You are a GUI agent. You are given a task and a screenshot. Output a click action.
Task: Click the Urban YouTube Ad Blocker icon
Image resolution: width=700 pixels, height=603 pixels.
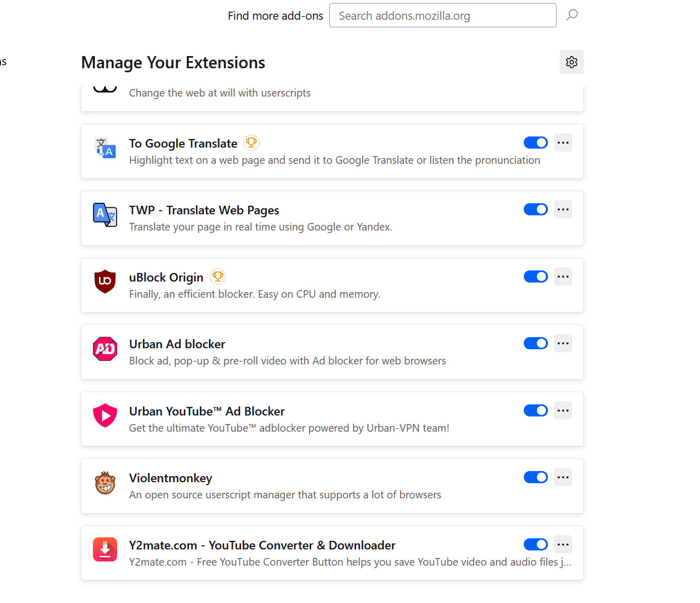(x=105, y=415)
